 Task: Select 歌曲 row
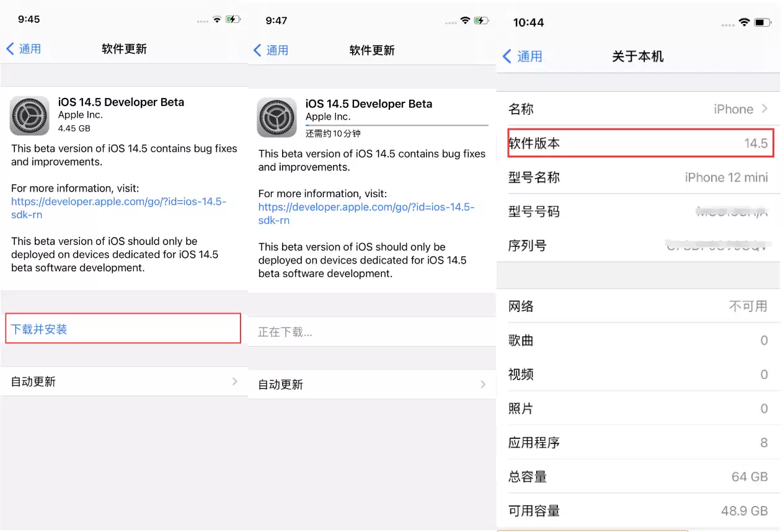pos(639,340)
